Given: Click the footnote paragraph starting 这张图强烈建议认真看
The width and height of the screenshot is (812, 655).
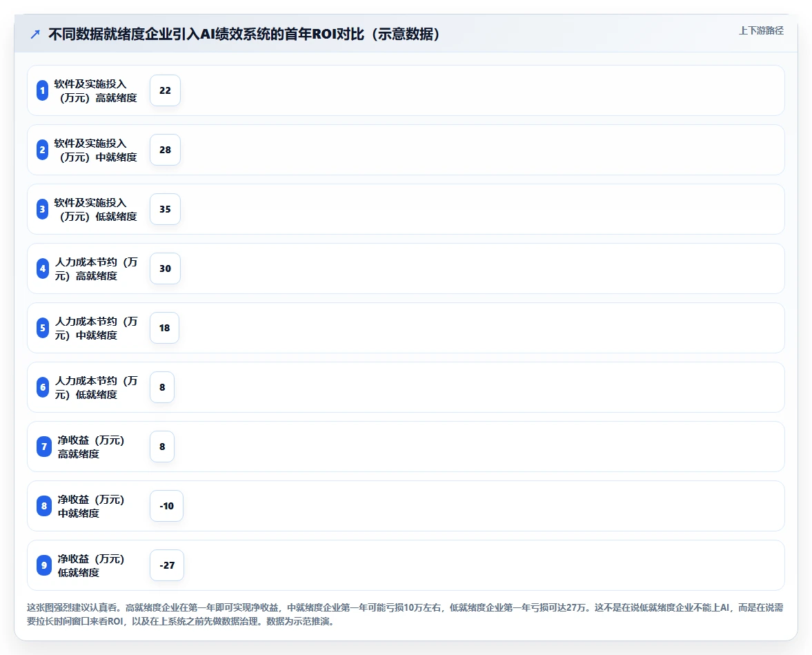Looking at the screenshot, I should pyautogui.click(x=405, y=614).
